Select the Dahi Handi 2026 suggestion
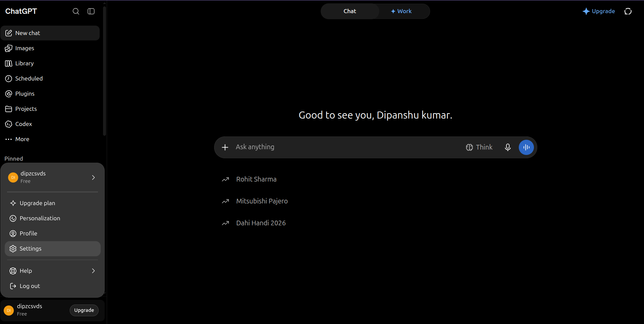The height and width of the screenshot is (324, 644). (261, 223)
